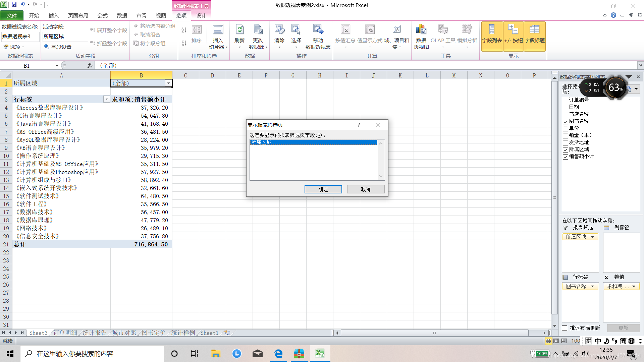Open the 统计报告 worksheet tab
This screenshot has width=644, height=362.
[94, 333]
